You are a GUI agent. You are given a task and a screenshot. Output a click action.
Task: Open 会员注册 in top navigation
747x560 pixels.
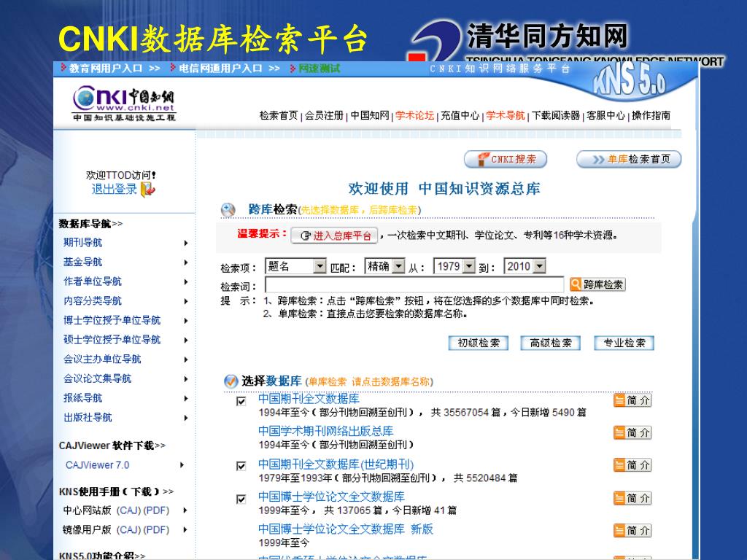[324, 115]
